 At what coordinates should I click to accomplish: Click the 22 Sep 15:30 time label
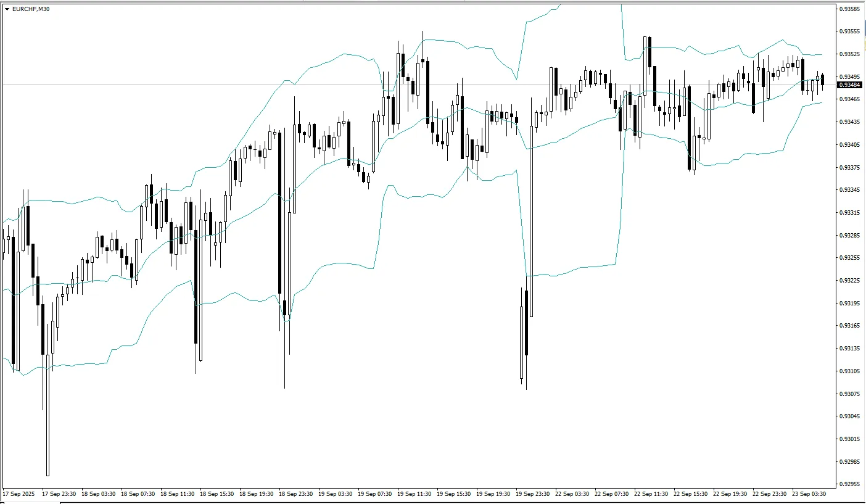tap(691, 494)
